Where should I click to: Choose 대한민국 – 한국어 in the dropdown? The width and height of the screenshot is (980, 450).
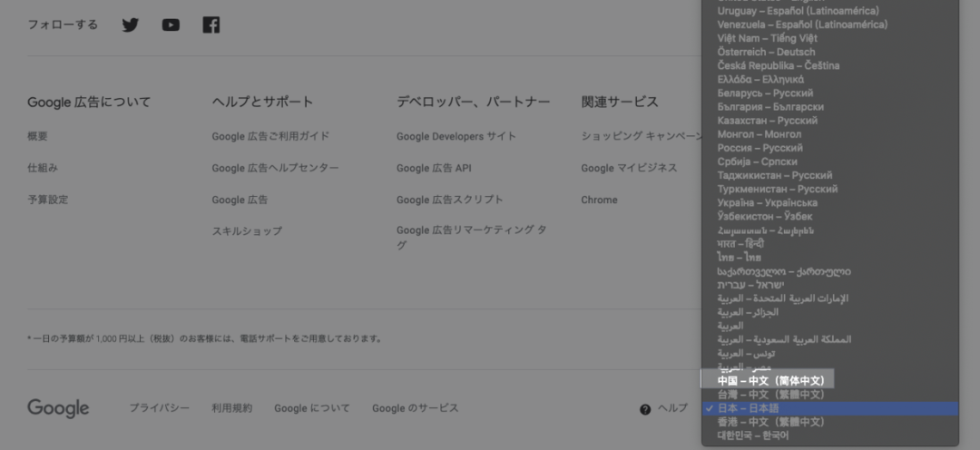pos(752,435)
